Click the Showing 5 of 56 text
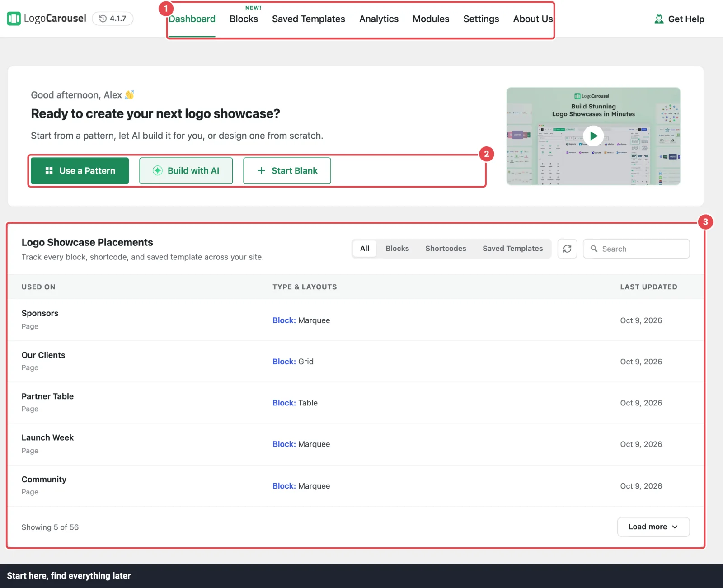 [x=50, y=527]
